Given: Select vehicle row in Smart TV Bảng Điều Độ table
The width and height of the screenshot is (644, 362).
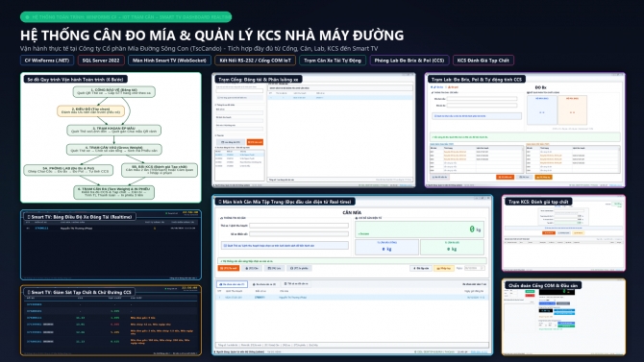Looking at the screenshot, I should pos(111,228).
